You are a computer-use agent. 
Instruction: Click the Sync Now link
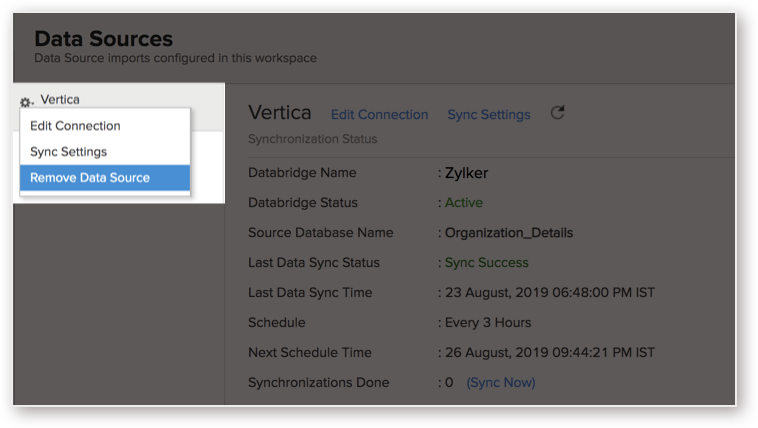(501, 383)
